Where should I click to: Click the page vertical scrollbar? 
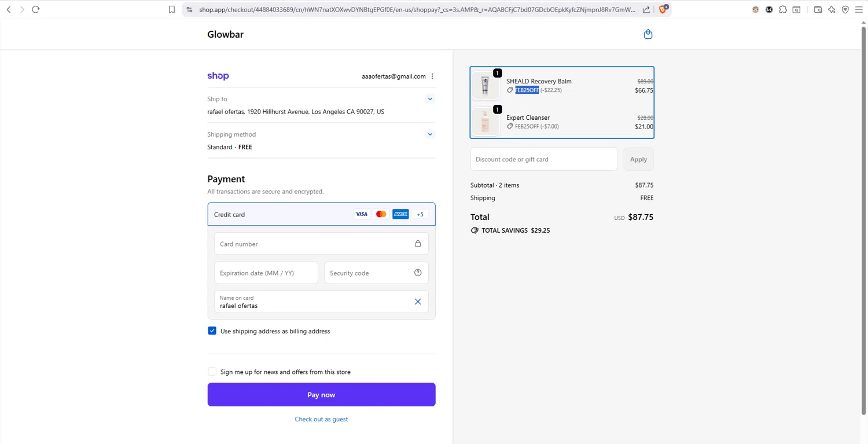[x=864, y=220]
